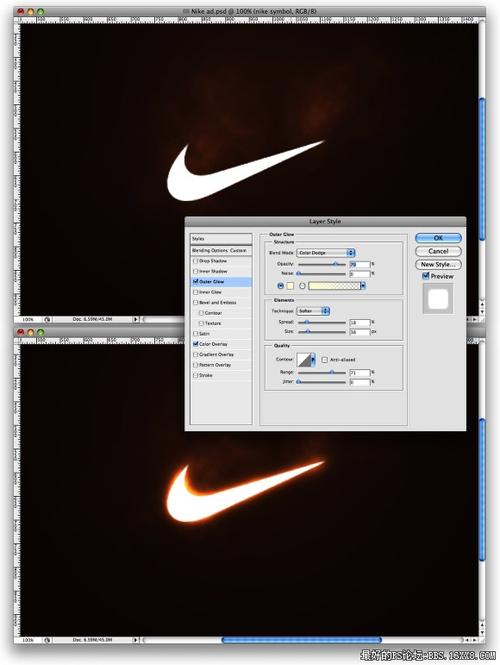Viewport: 500px width, 665px height.
Task: Click the vertical scrollbar thumb in bottom window
Action: [482, 489]
